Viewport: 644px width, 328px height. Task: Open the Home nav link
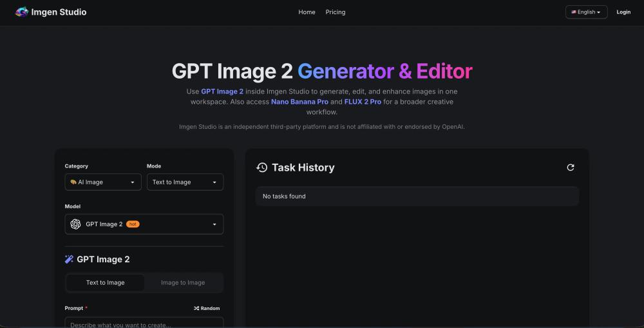click(307, 12)
